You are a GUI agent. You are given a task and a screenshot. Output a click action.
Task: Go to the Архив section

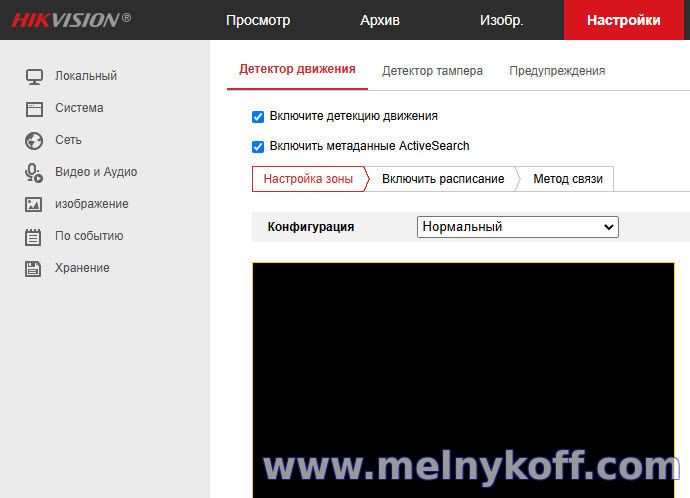coord(380,20)
